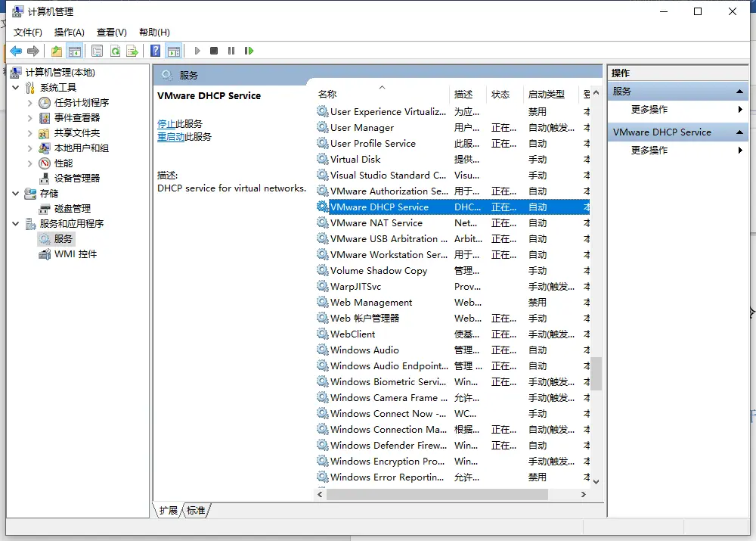Image resolution: width=756 pixels, height=541 pixels.
Task: Click the scroll down arrow of services list
Action: (x=596, y=482)
